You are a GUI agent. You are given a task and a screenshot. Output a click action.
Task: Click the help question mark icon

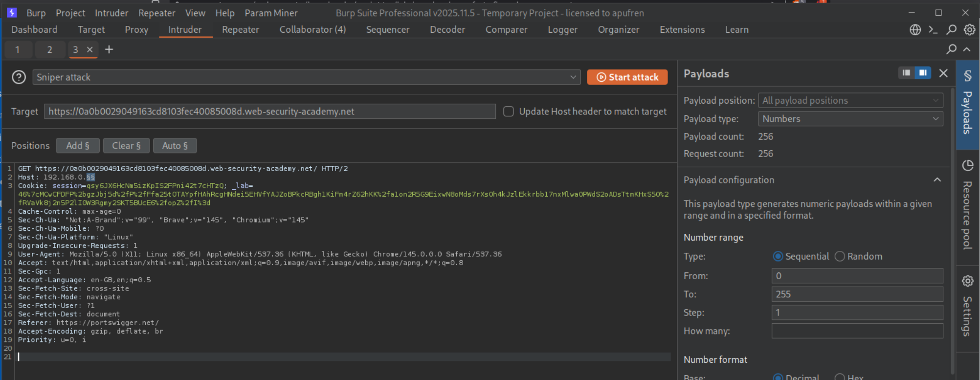coord(19,77)
